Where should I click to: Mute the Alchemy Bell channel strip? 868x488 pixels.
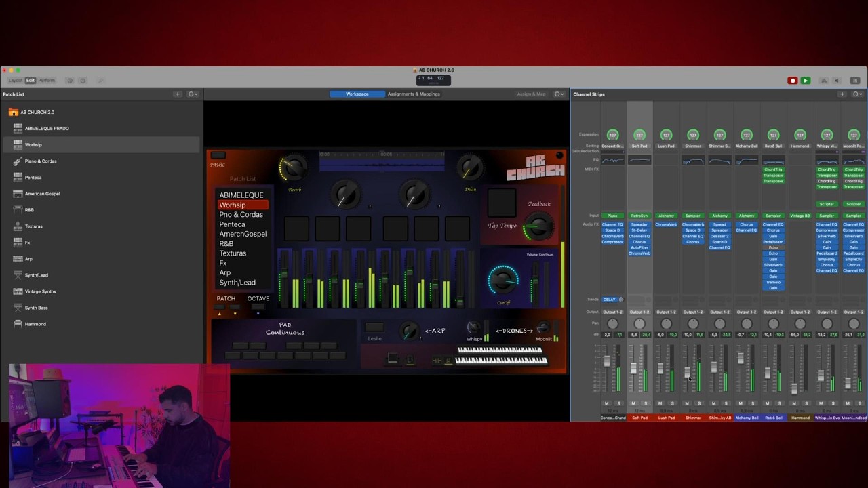[741, 403]
